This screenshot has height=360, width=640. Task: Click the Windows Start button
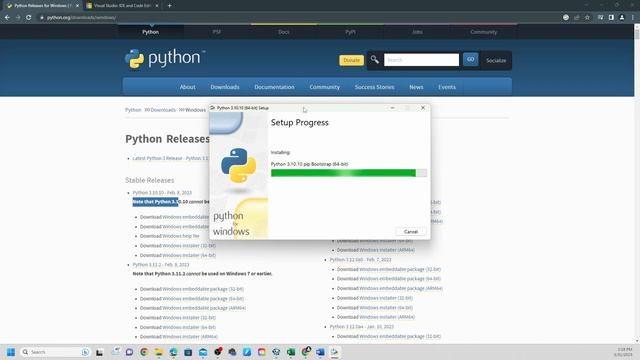pyautogui.click(x=11, y=352)
